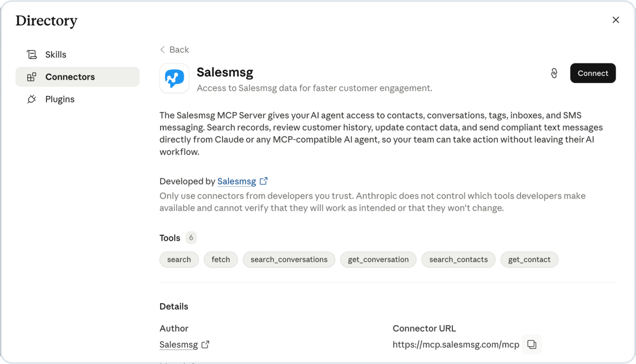The width and height of the screenshot is (636, 364).
Task: Click the Details section heading
Action: click(174, 306)
